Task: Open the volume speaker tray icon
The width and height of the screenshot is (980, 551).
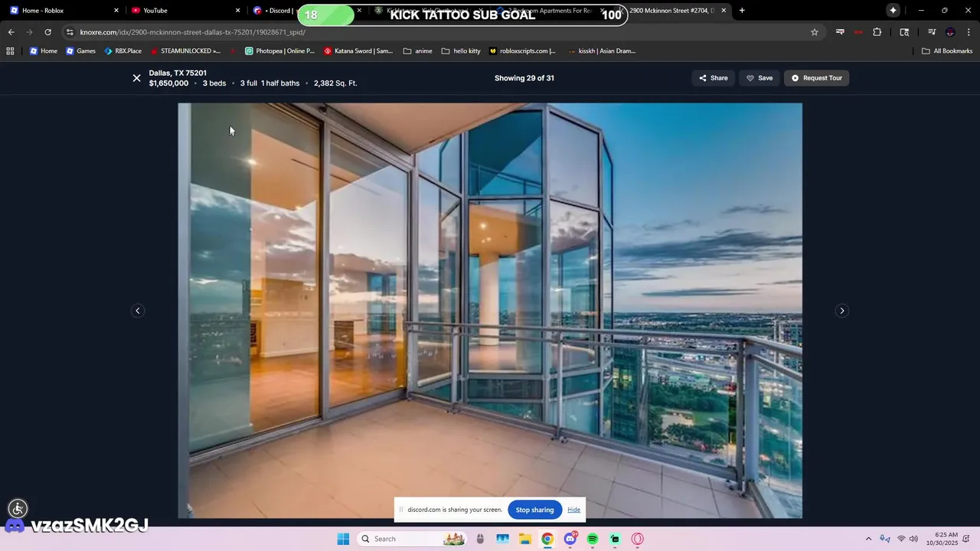Action: point(913,539)
